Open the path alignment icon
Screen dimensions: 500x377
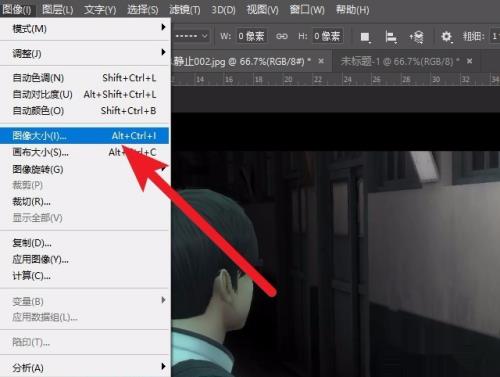[391, 36]
